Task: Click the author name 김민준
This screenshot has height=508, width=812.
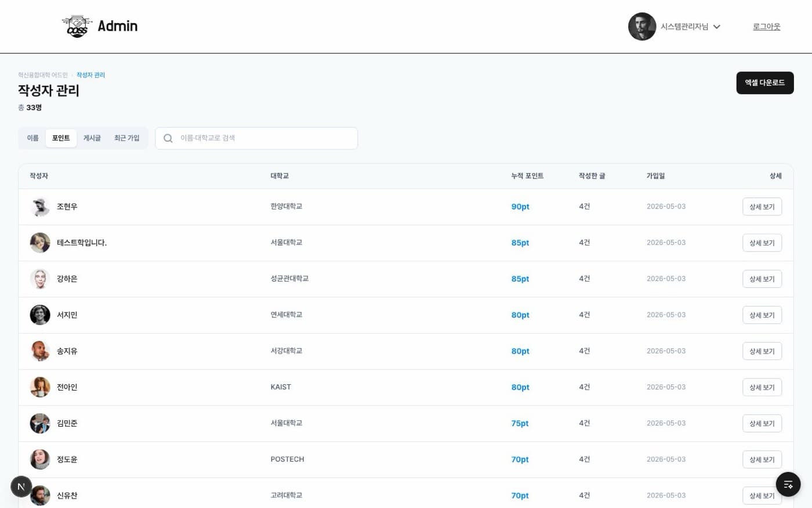Action: pos(67,423)
